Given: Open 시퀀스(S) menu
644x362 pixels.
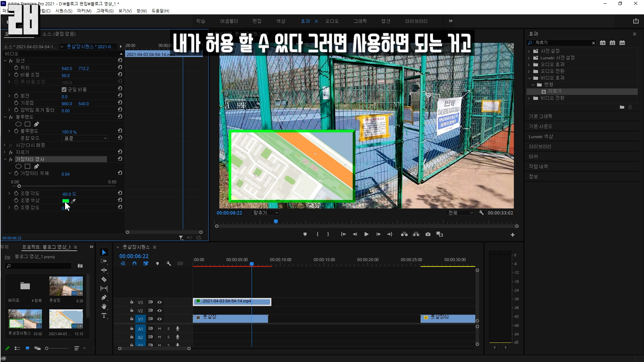Looking at the screenshot, I should coord(64,11).
